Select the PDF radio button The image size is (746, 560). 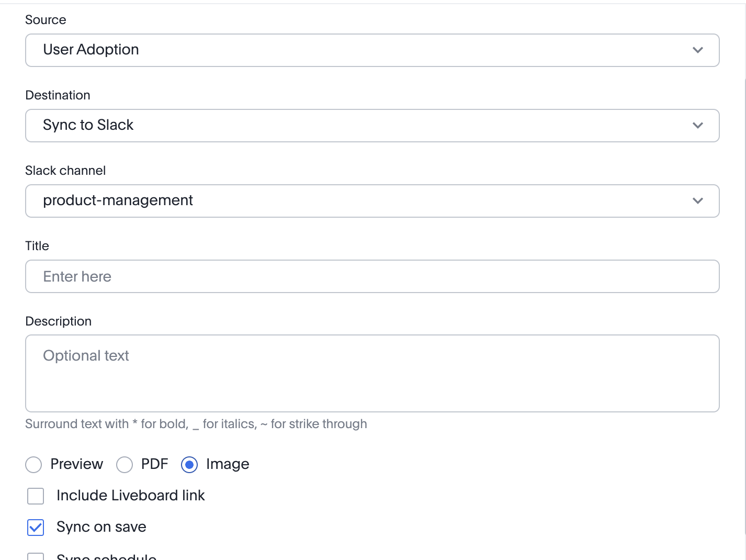click(x=125, y=464)
